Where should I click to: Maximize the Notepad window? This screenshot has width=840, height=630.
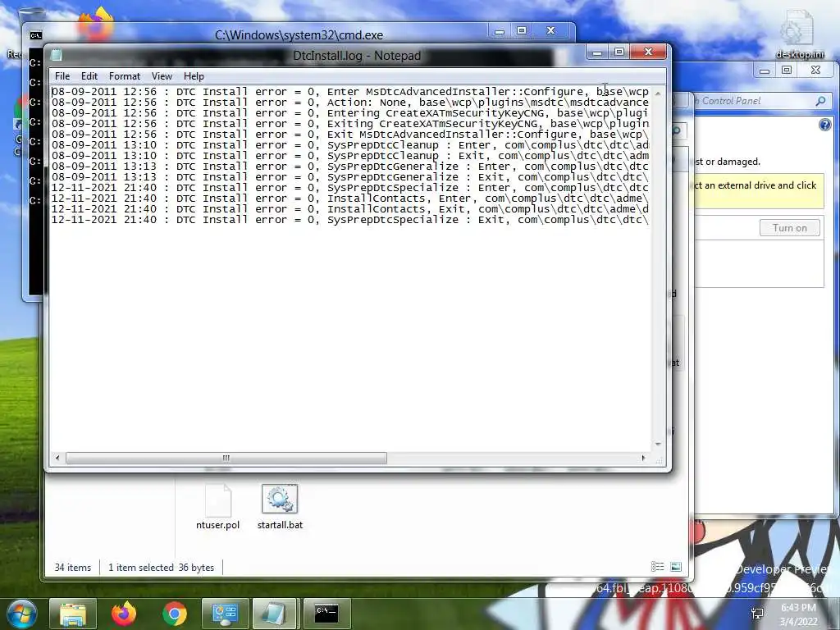(619, 52)
